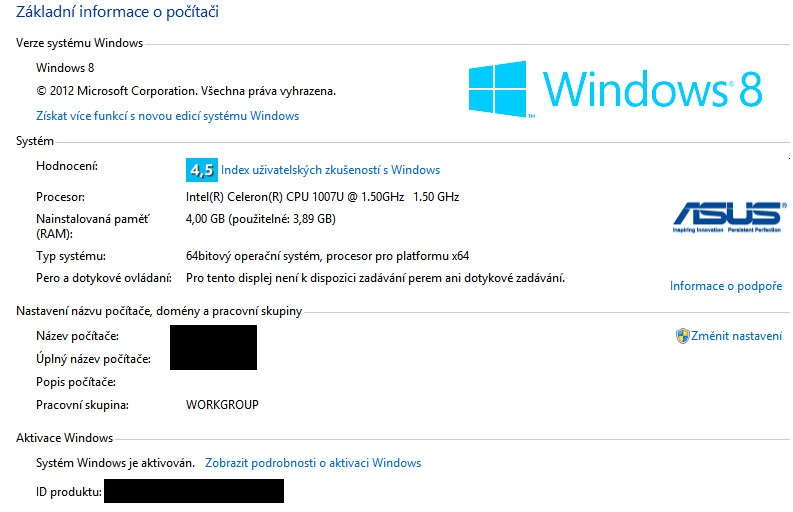Click the Nastavení názvu počítače section title
Screen dimensions: 793x512
(x=159, y=311)
